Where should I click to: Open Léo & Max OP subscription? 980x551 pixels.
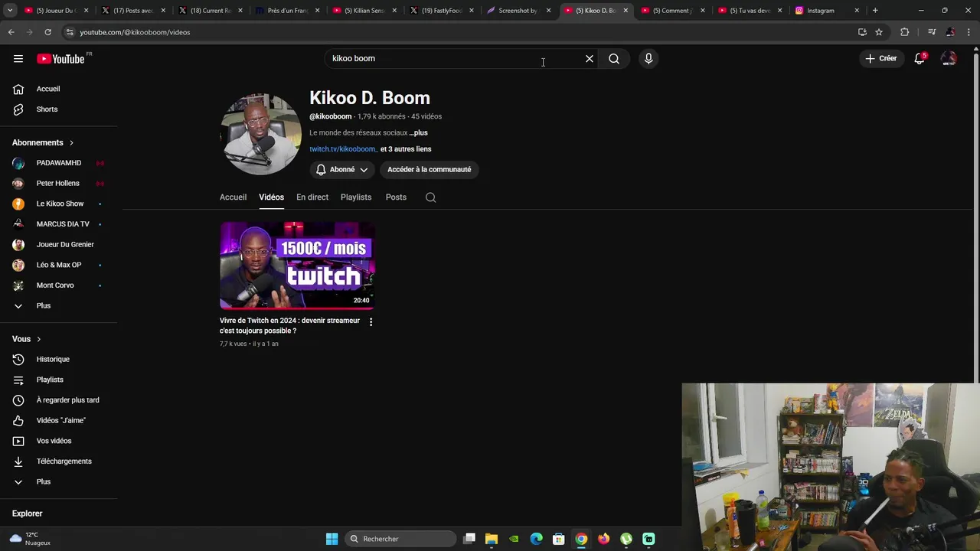click(59, 266)
